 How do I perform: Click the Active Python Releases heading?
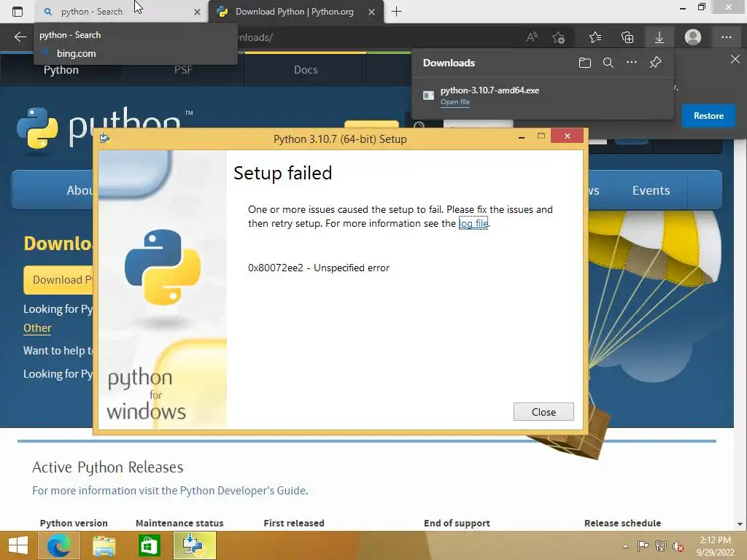click(x=108, y=467)
